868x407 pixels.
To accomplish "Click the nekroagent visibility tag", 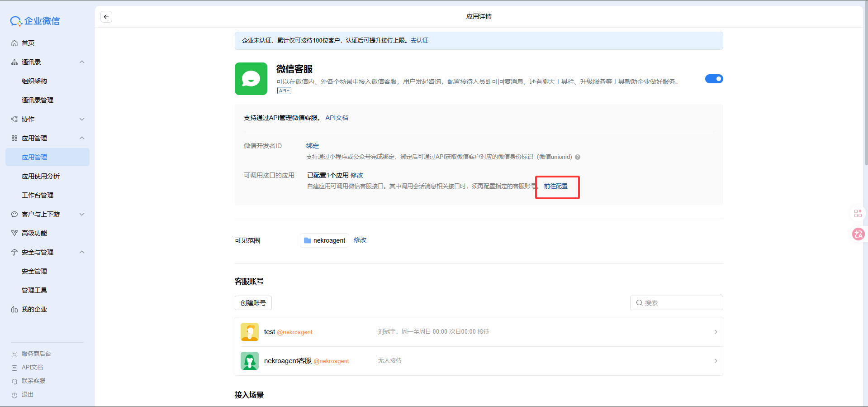I will 324,240.
